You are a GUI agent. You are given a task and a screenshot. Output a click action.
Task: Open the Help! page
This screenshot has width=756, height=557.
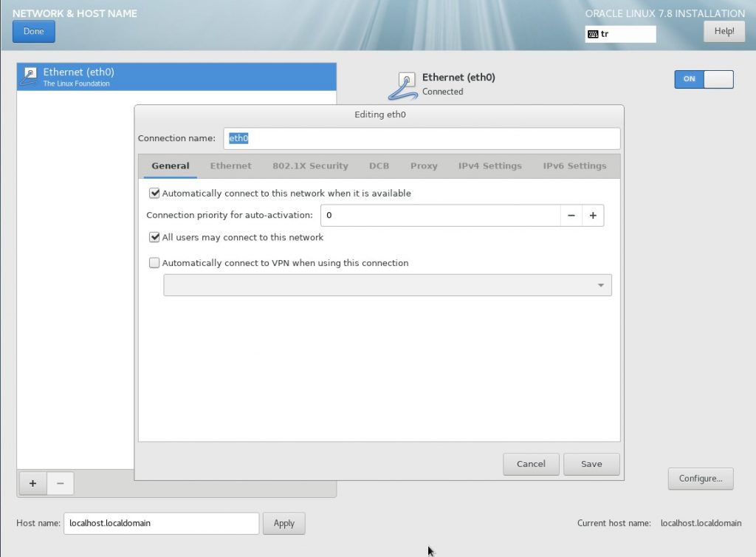point(724,31)
